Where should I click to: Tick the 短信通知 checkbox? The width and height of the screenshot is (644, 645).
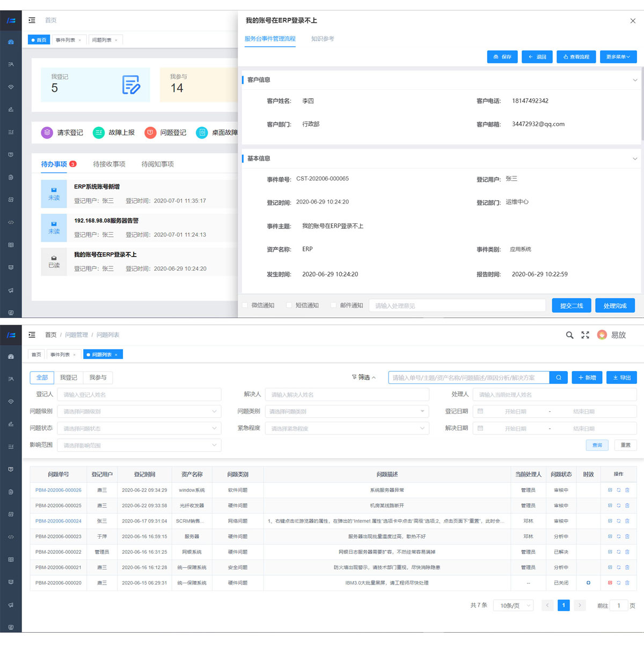pyautogui.click(x=289, y=306)
